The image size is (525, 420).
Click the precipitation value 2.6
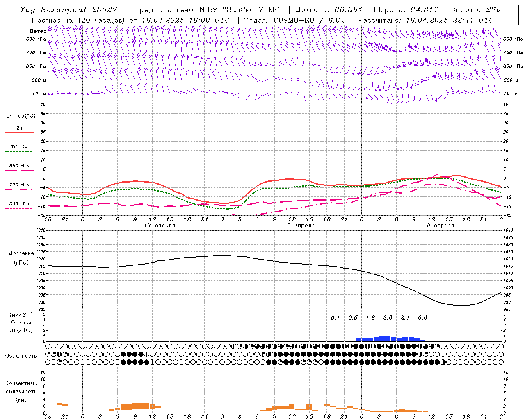[388, 317]
